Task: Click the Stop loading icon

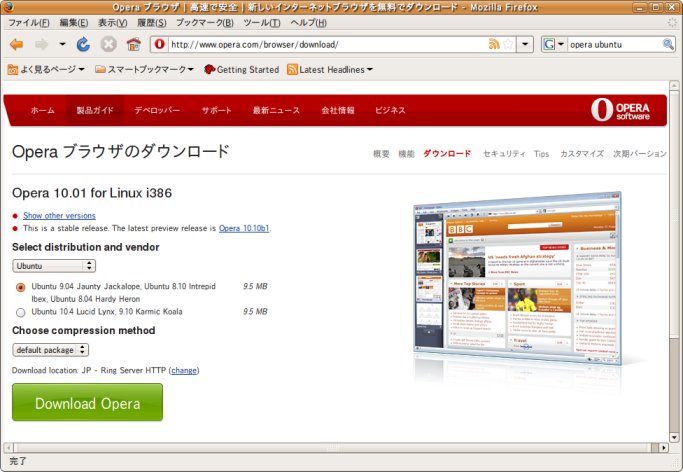Action: pos(108,45)
